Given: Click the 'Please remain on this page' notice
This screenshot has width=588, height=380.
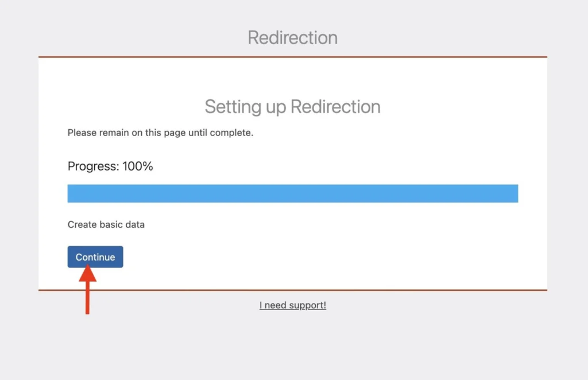Looking at the screenshot, I should [x=160, y=133].
